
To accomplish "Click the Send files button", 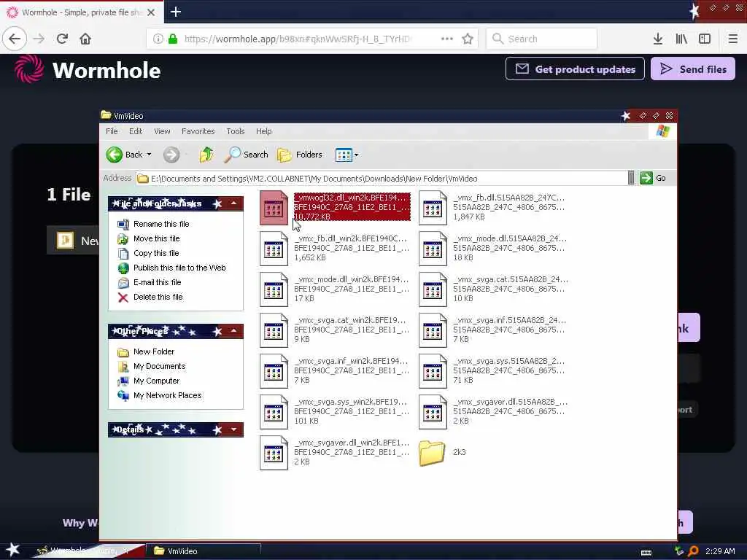I will pos(693,69).
